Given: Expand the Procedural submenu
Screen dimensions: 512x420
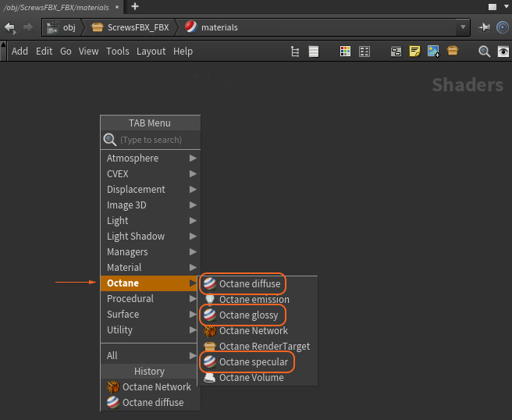Looking at the screenshot, I should (x=150, y=298).
